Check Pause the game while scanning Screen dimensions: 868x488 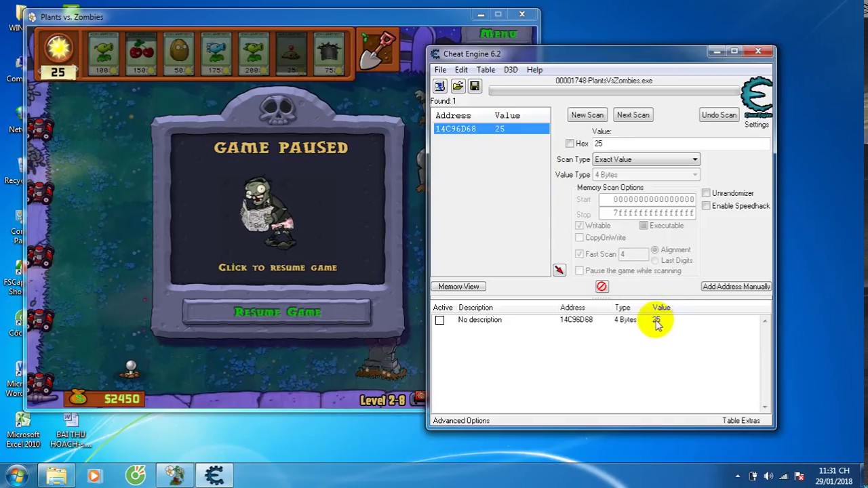coord(579,271)
